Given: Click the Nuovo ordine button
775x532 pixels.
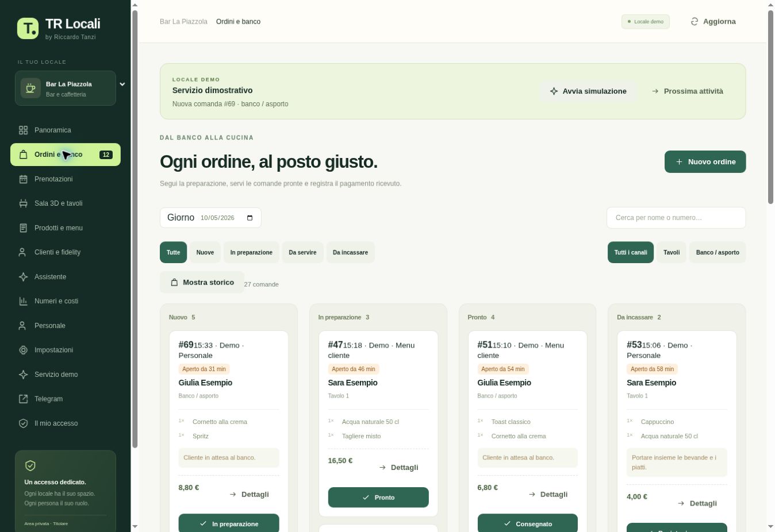Looking at the screenshot, I should click(705, 161).
